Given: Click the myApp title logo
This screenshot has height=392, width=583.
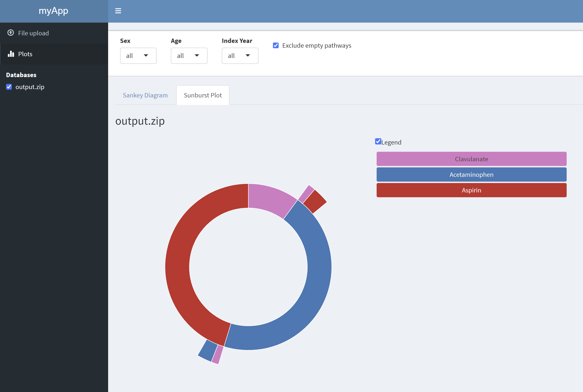Looking at the screenshot, I should pos(54,11).
